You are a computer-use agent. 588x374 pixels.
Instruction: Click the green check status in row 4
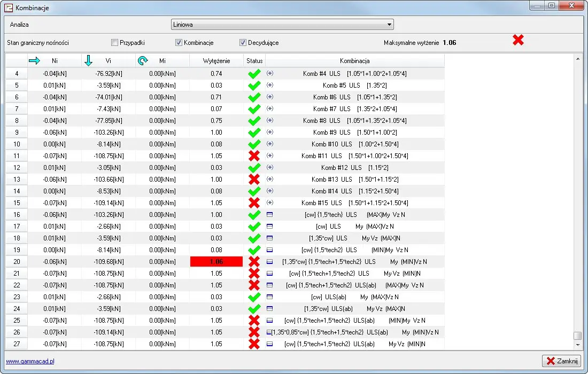tap(254, 74)
